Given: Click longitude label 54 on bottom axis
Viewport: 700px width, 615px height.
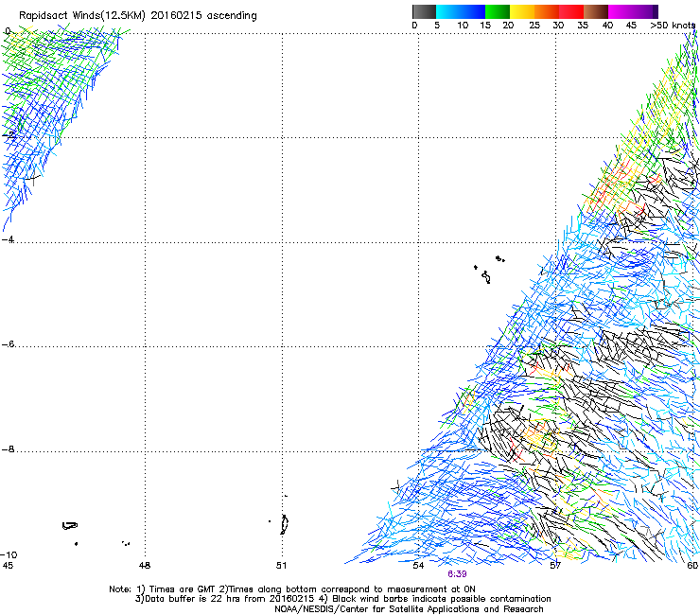Looking at the screenshot, I should [x=418, y=566].
